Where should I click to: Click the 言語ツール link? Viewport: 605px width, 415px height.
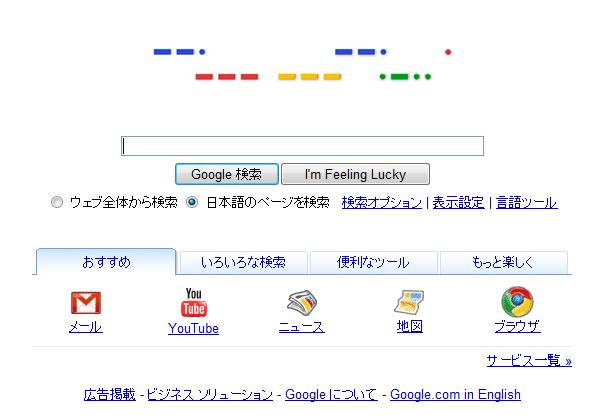pos(526,202)
